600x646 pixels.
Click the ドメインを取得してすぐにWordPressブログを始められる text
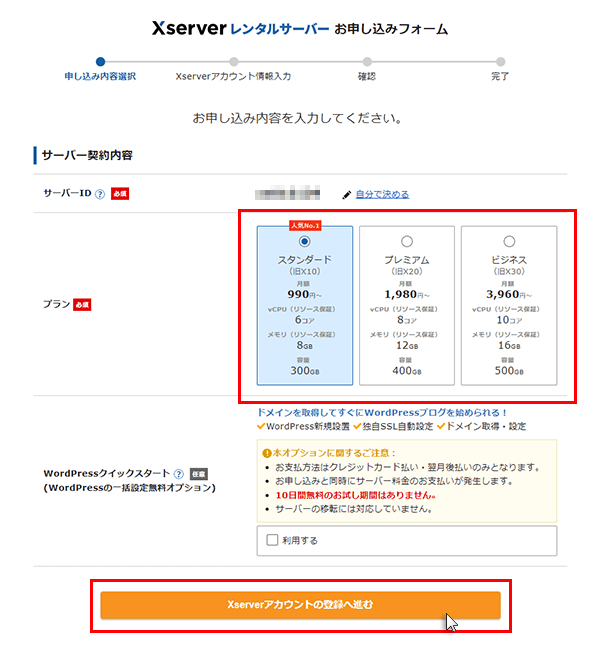[382, 412]
